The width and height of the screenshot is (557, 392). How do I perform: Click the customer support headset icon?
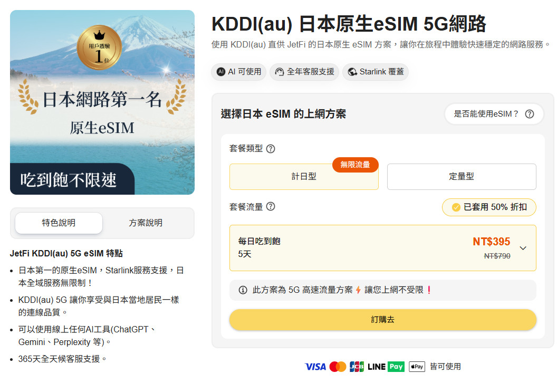[x=280, y=72]
